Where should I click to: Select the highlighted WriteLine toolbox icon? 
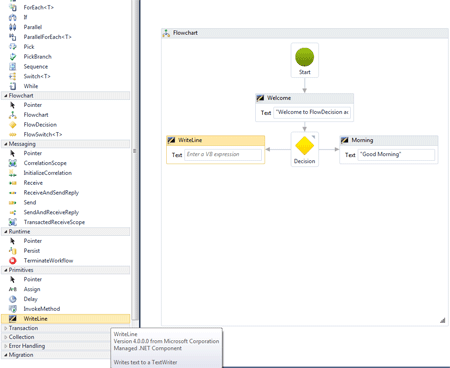pos(13,319)
